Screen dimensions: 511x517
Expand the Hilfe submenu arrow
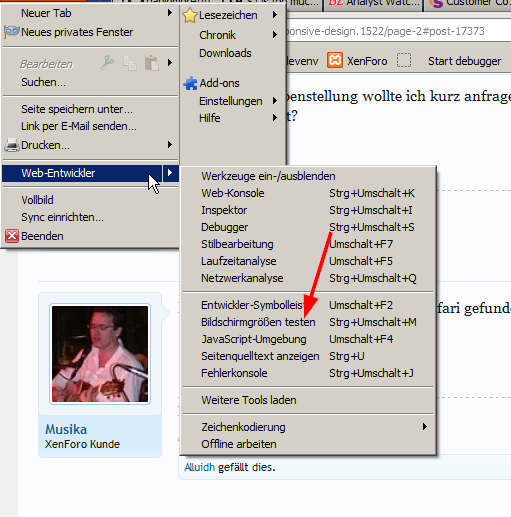[x=275, y=117]
